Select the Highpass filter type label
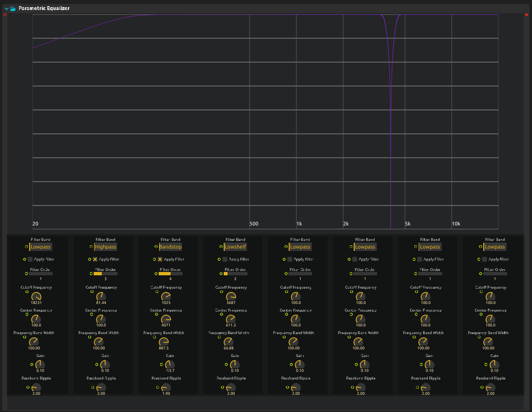 [105, 247]
